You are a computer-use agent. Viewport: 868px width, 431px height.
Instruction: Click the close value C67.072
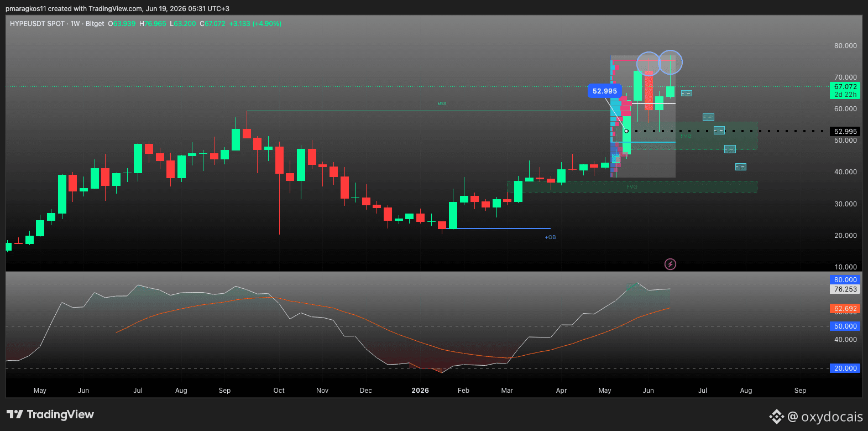click(213, 24)
